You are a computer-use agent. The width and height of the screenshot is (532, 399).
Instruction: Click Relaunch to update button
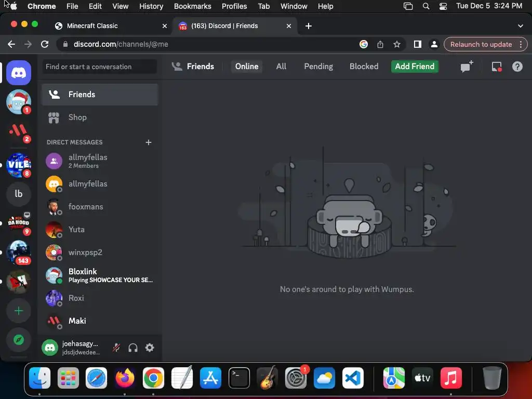click(481, 45)
